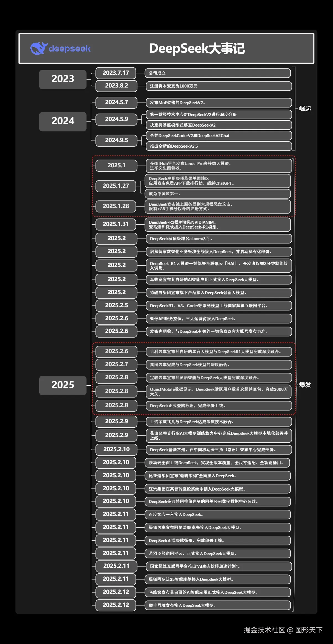Click the 2023.7.17 date node
333x644 pixels.
[x=116, y=73]
